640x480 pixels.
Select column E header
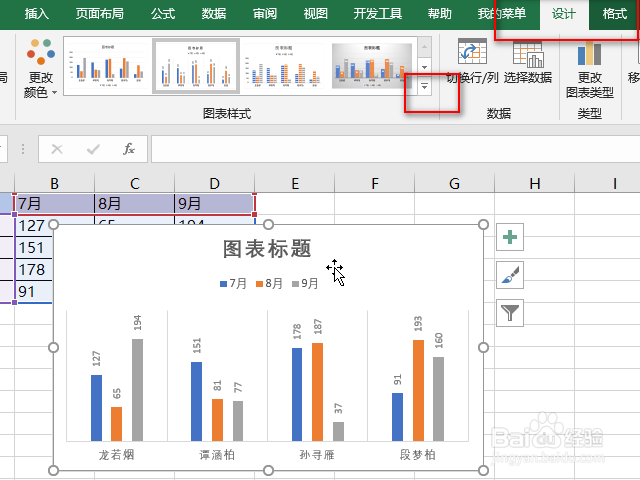click(x=294, y=183)
